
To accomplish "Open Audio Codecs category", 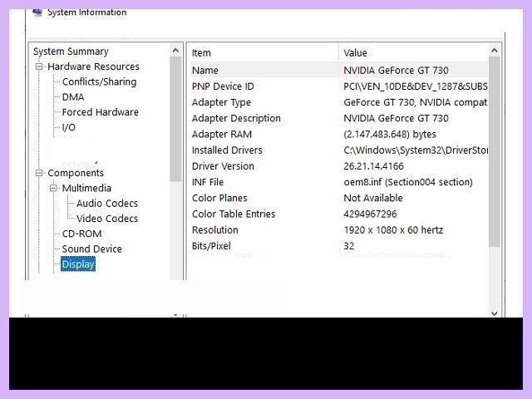I will [x=107, y=203].
